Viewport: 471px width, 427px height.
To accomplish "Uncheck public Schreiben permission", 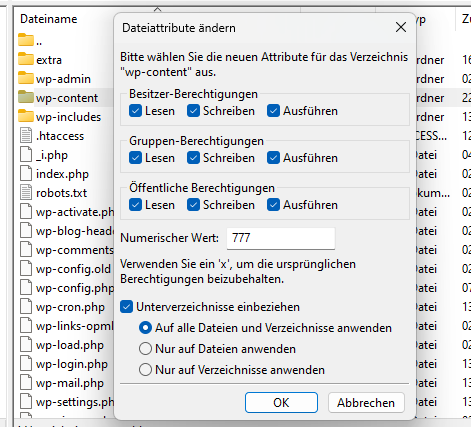I will pos(193,205).
